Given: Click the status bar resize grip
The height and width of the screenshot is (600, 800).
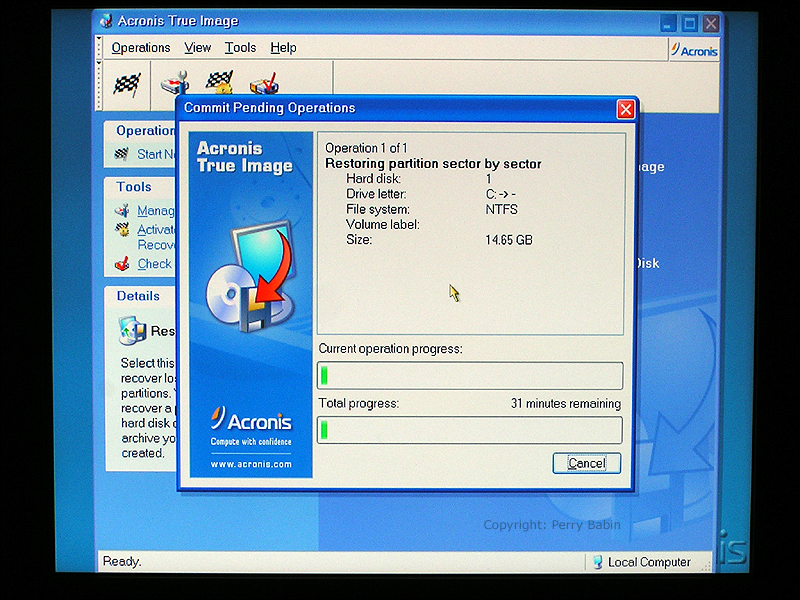Looking at the screenshot, I should click(707, 565).
